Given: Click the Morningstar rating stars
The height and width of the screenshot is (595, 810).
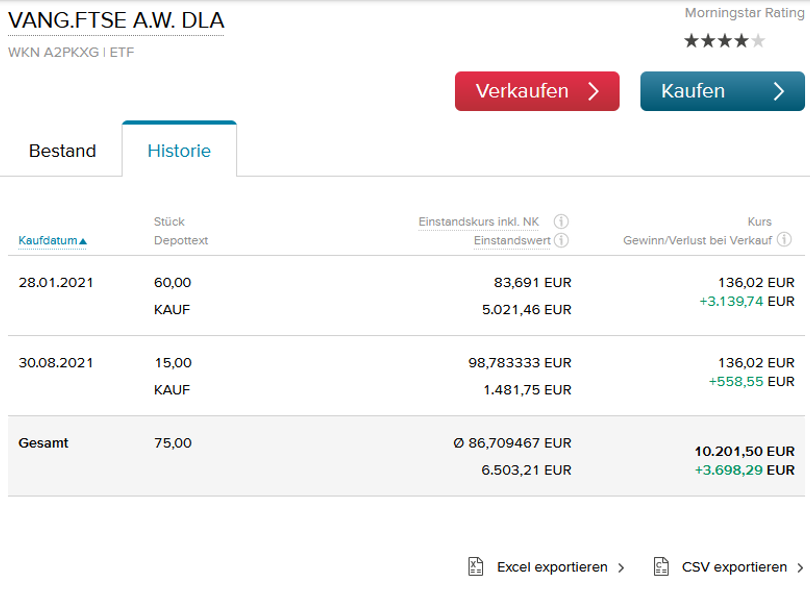Looking at the screenshot, I should pos(724,41).
